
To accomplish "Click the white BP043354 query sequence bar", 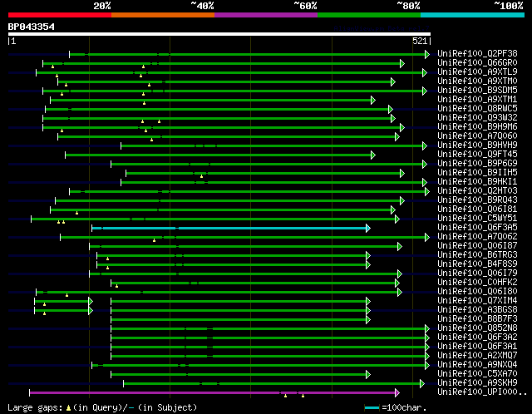I will point(219,34).
